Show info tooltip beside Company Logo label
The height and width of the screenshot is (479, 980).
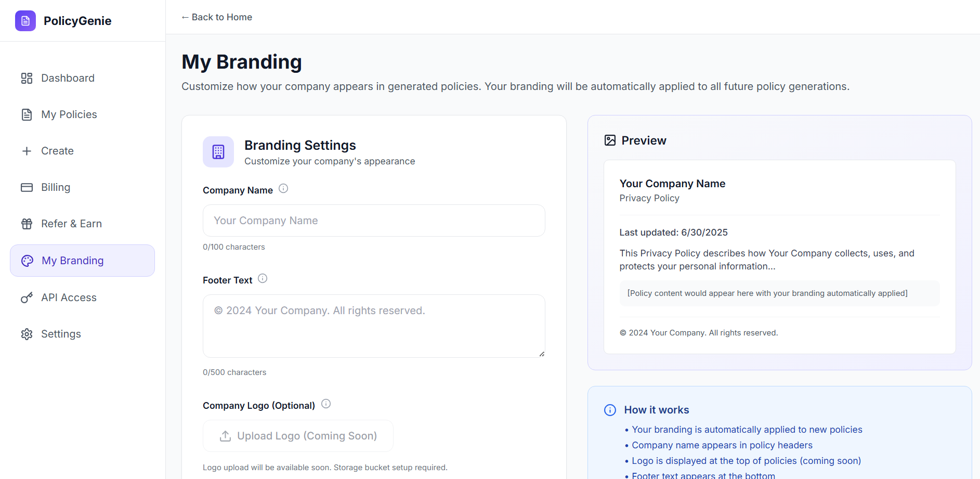click(x=326, y=404)
